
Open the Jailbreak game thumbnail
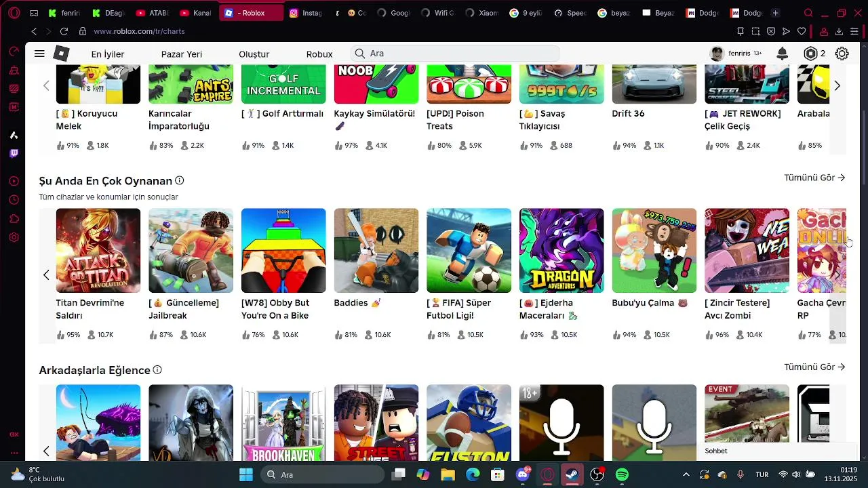click(191, 251)
